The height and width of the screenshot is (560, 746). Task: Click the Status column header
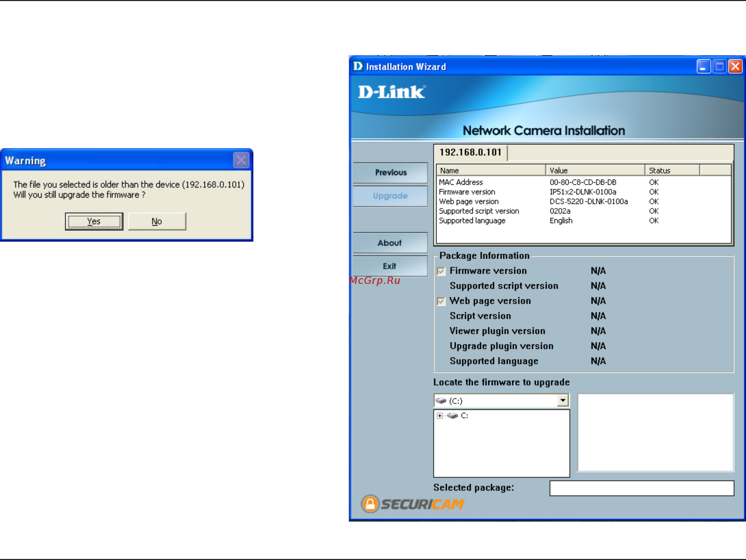coord(672,170)
